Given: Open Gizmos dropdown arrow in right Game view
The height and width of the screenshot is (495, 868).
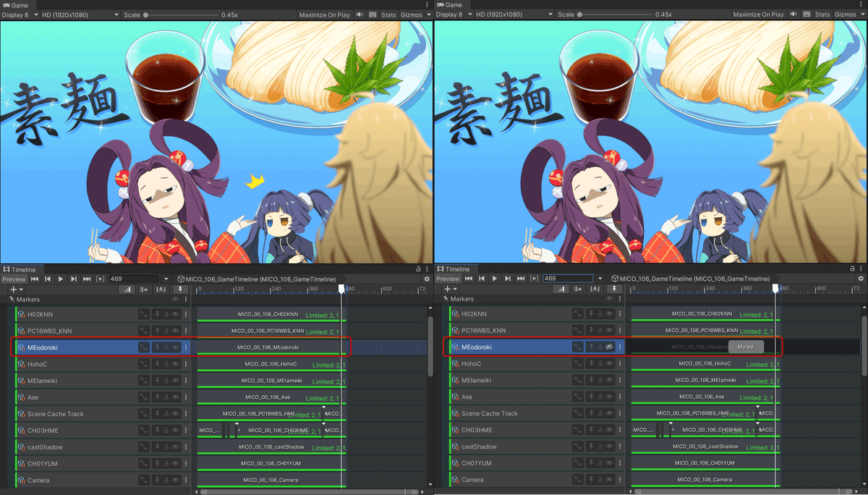Looking at the screenshot, I should pos(861,14).
